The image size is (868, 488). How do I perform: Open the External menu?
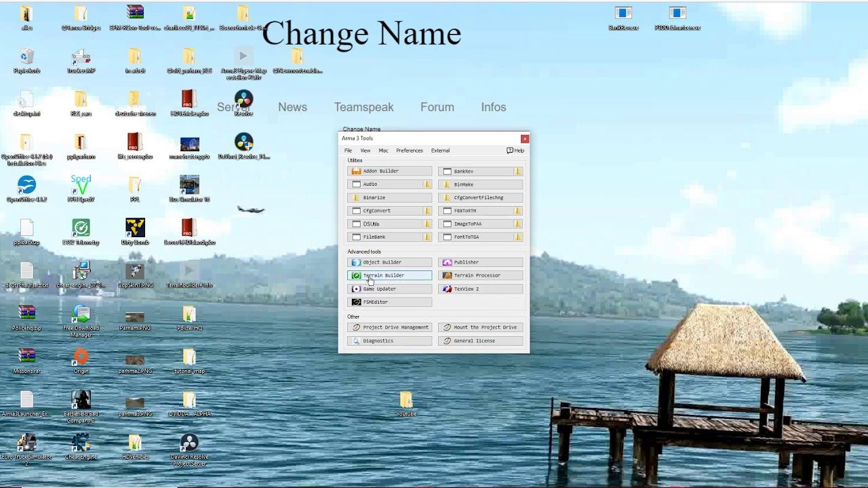[x=440, y=150]
